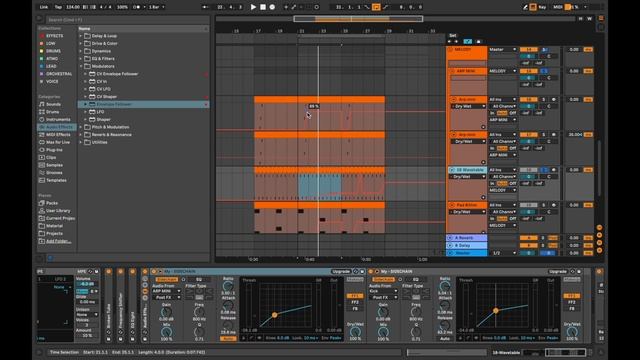
Task: Collapse the Modulators folder
Action: [81, 66]
